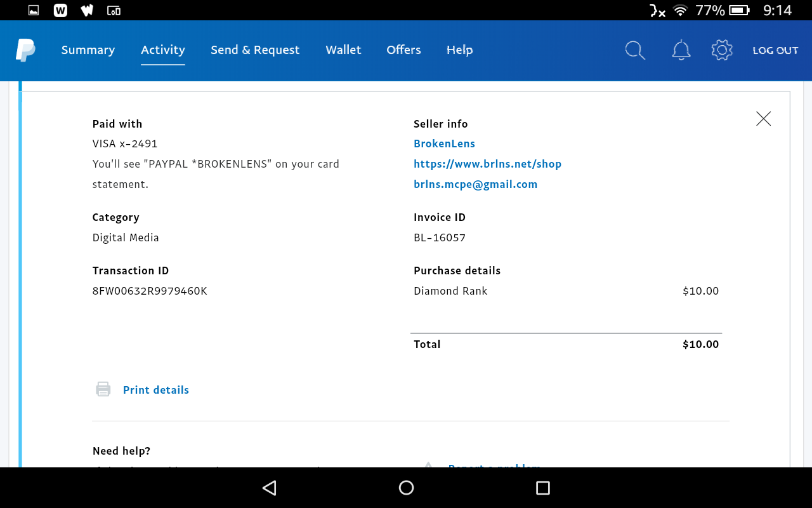
Task: Tap the Wi-Fi status icon
Action: pos(681,10)
